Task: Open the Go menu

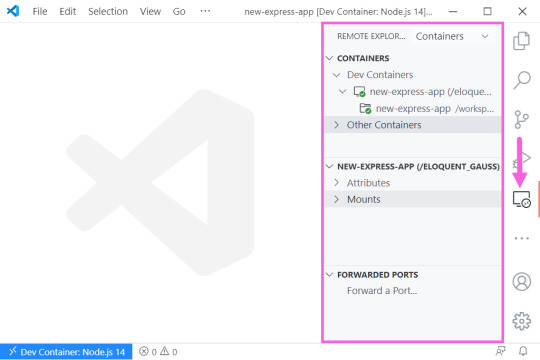Action: point(179,11)
